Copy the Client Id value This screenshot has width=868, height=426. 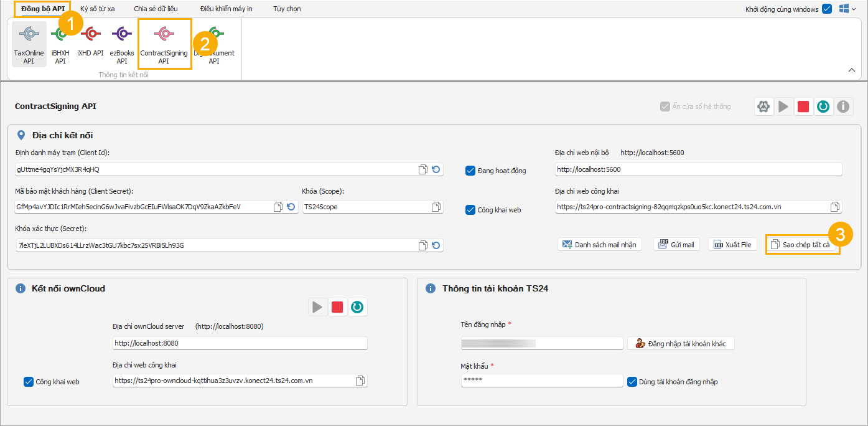coord(423,169)
